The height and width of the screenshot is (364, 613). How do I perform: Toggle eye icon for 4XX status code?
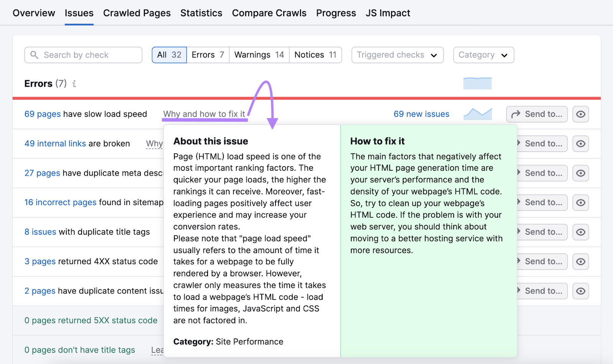[580, 261]
